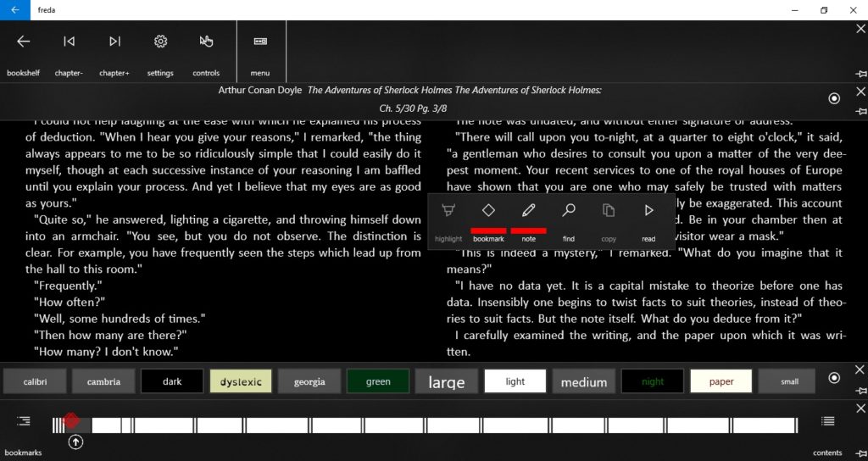Click the find magnifier icon
The image size is (868, 461).
569,210
